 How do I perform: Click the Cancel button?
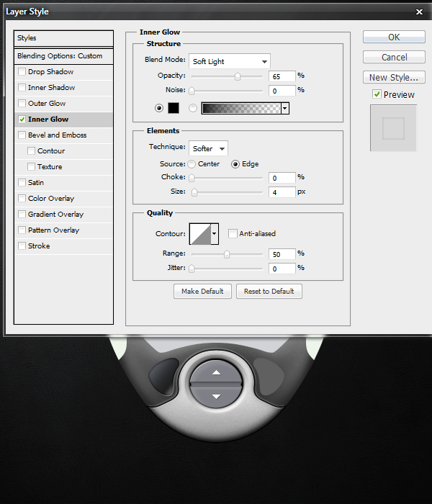pyautogui.click(x=394, y=57)
